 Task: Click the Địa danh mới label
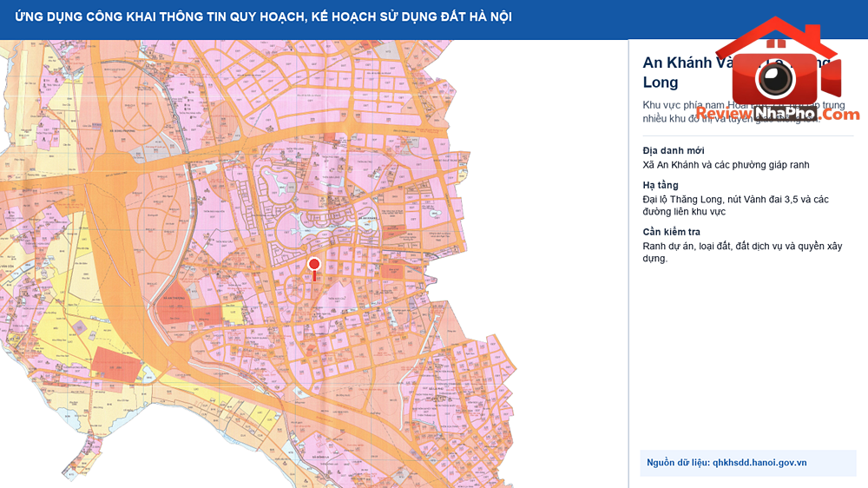pyautogui.click(x=674, y=151)
